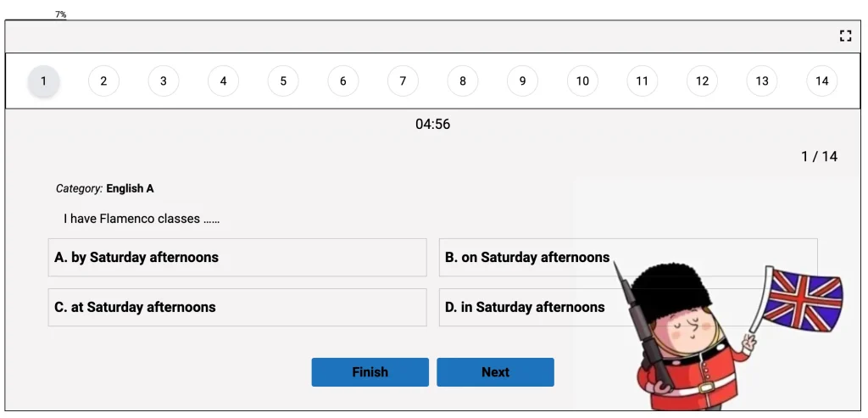868x418 pixels.
Task: Navigate to question 4
Action: [224, 81]
